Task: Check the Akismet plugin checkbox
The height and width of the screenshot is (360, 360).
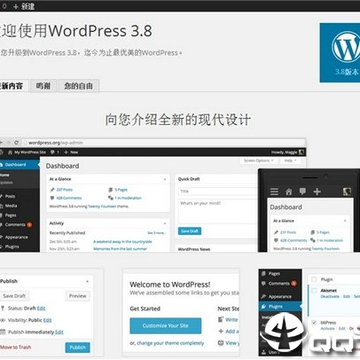Action: (x=314, y=291)
